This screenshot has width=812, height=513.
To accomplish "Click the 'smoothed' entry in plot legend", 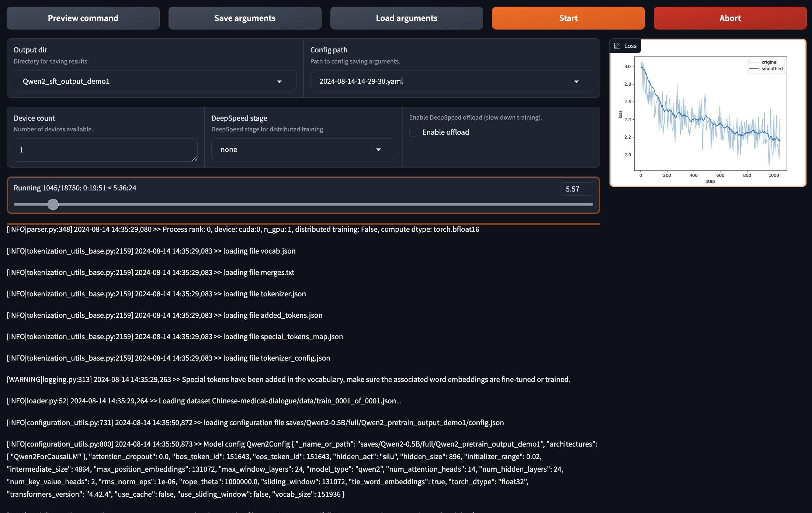I will click(x=772, y=69).
